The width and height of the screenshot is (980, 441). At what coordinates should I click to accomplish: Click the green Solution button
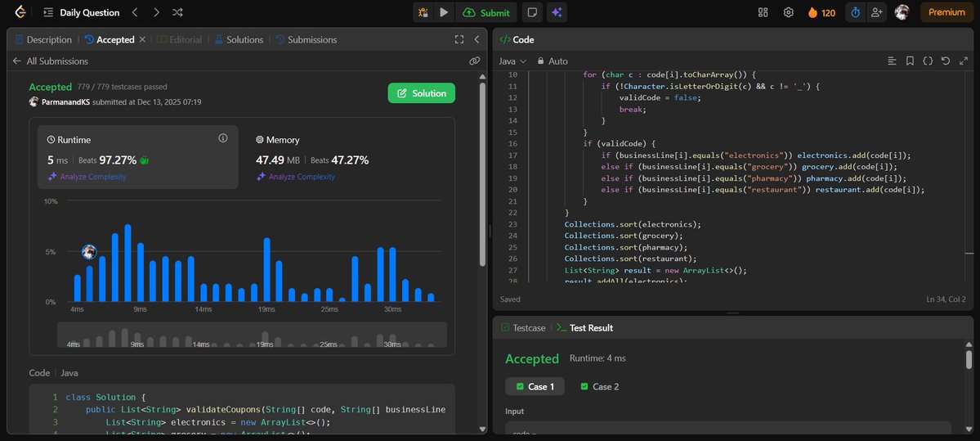(421, 93)
